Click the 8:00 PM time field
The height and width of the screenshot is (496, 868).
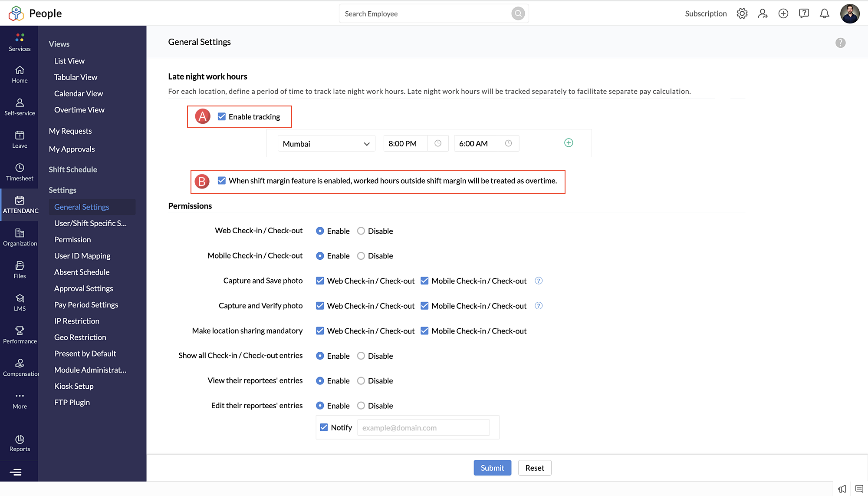click(x=405, y=143)
